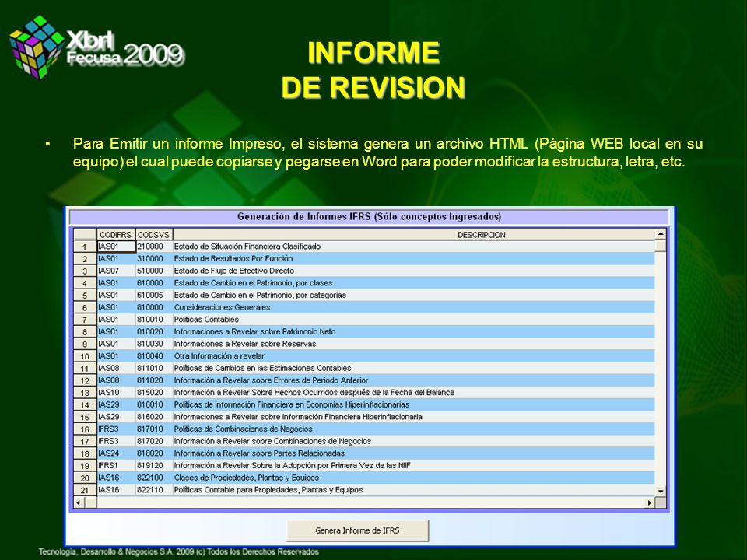Click the CODSVS column header
Screen dimensions: 747x560
[x=153, y=235]
